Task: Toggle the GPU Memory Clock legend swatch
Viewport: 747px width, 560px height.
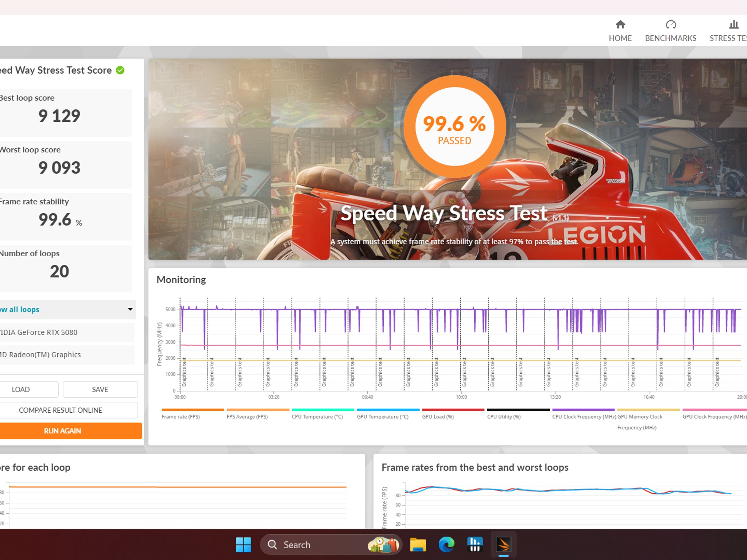Action: pyautogui.click(x=649, y=410)
